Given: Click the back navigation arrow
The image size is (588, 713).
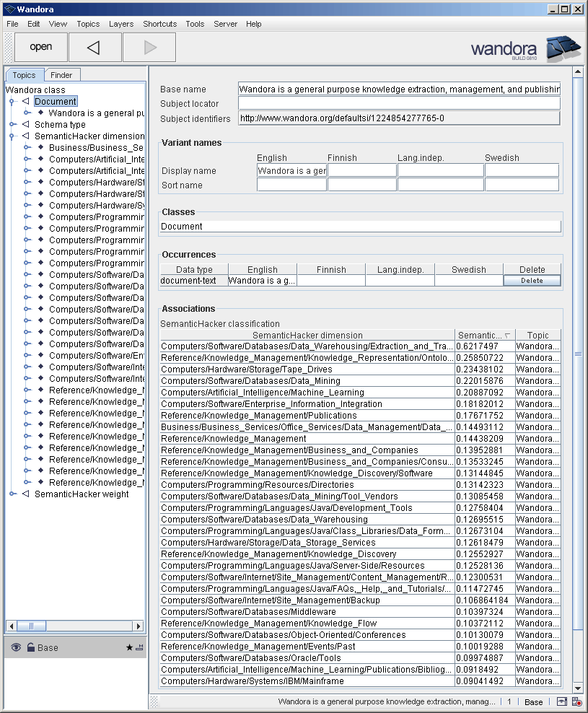Looking at the screenshot, I should pos(95,47).
